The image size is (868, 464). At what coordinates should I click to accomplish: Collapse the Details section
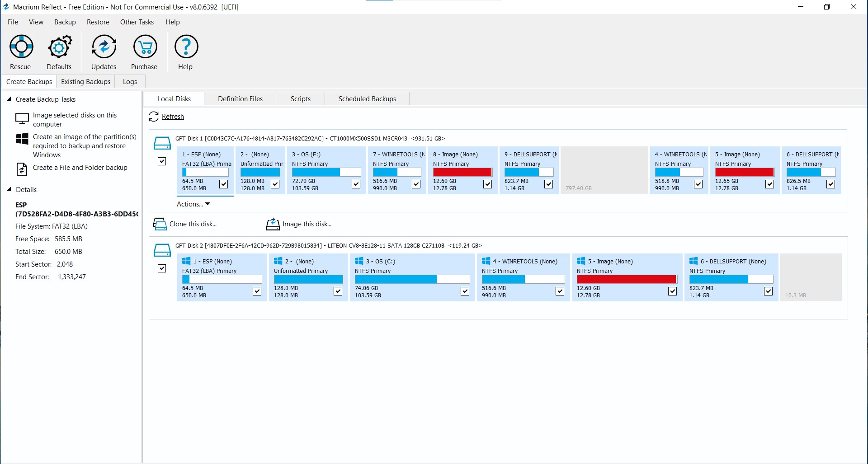(9, 189)
